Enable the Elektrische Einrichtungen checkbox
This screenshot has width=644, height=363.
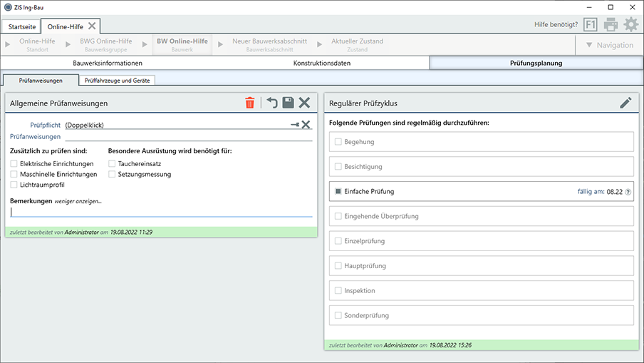tap(14, 164)
